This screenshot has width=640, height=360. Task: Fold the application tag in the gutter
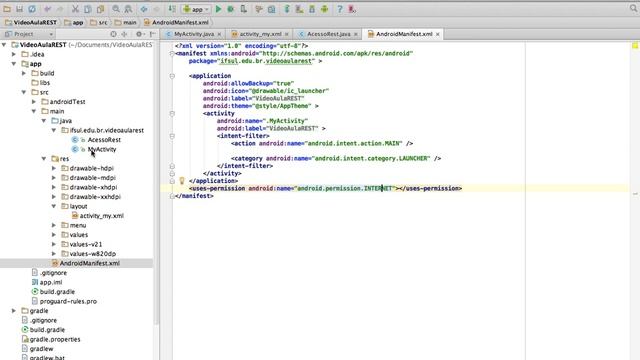(172, 76)
